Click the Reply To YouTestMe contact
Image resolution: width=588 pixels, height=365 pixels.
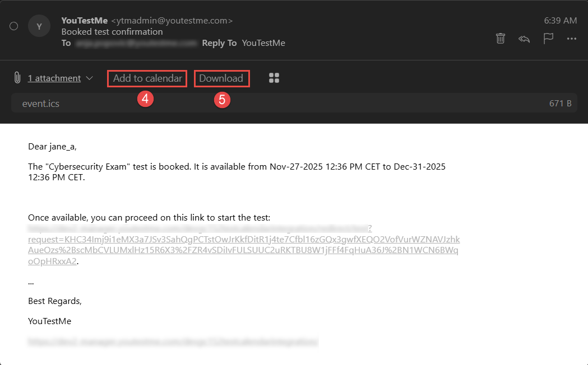pyautogui.click(x=263, y=43)
